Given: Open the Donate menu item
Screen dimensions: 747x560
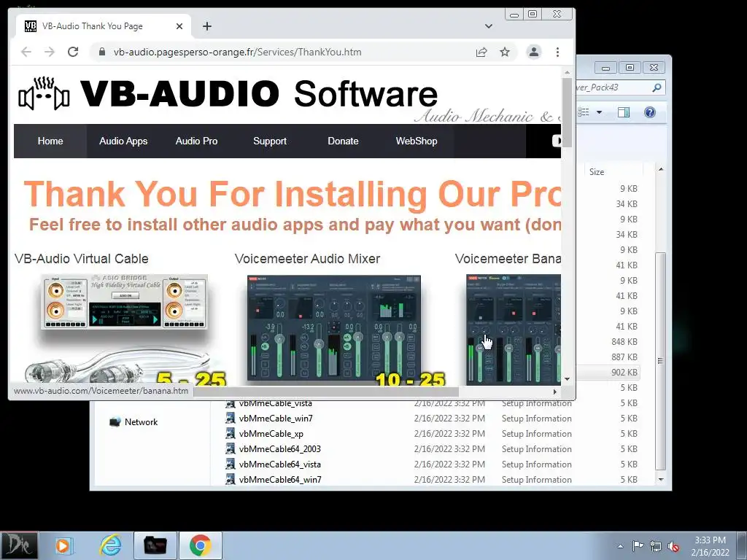Looking at the screenshot, I should point(343,141).
